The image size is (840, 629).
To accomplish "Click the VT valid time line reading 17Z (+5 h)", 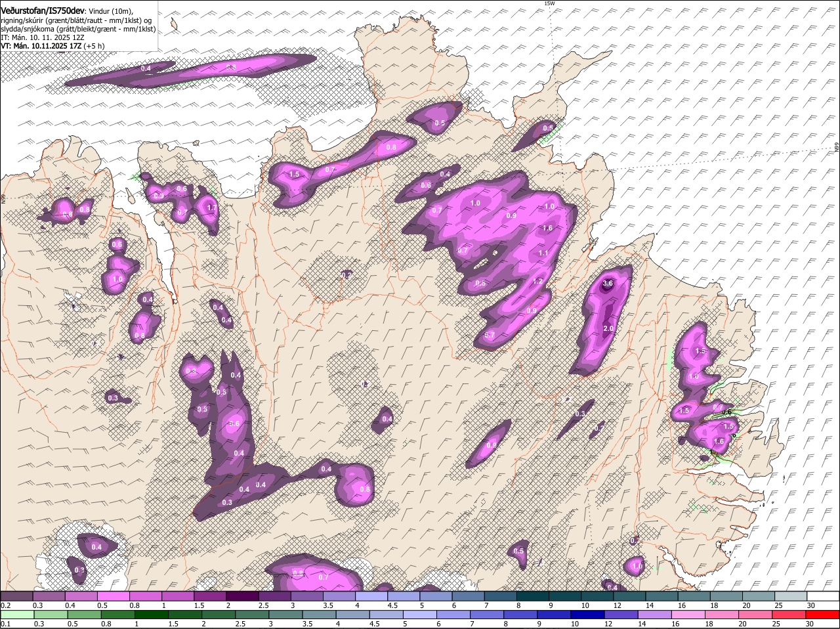I will point(53,45).
